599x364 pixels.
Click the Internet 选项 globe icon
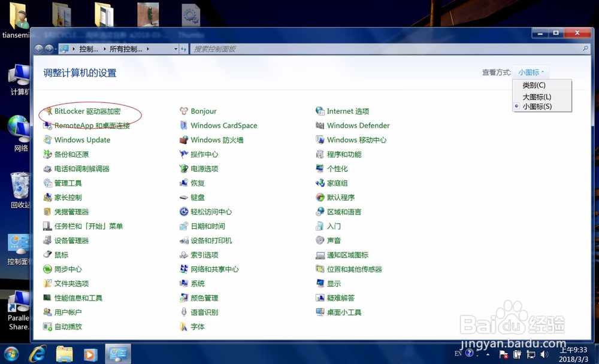[320, 111]
